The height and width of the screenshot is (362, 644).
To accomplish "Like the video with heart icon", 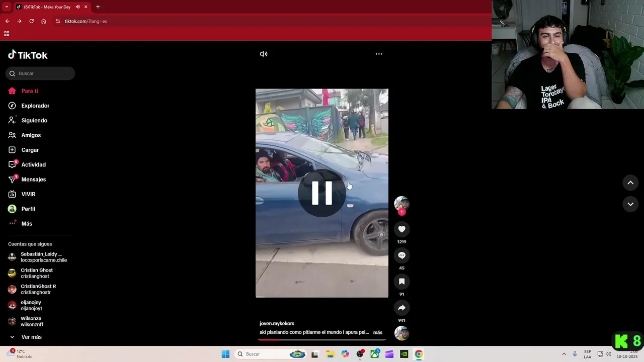I will [401, 229].
